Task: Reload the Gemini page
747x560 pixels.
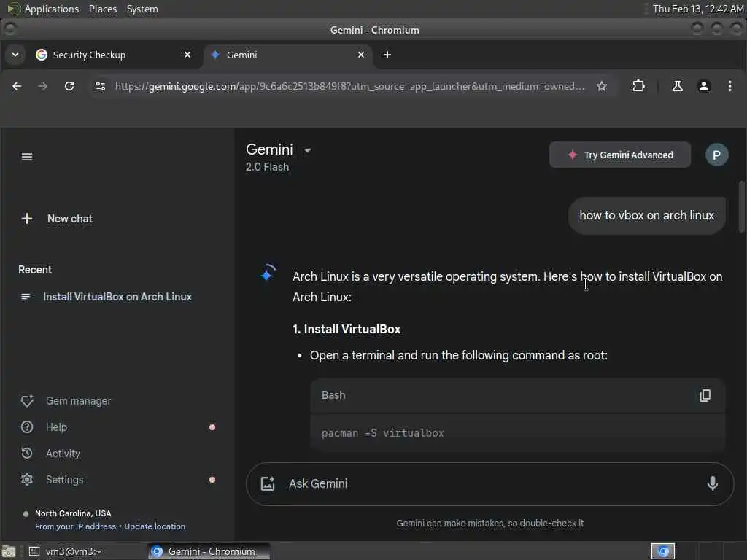Action: (x=69, y=86)
